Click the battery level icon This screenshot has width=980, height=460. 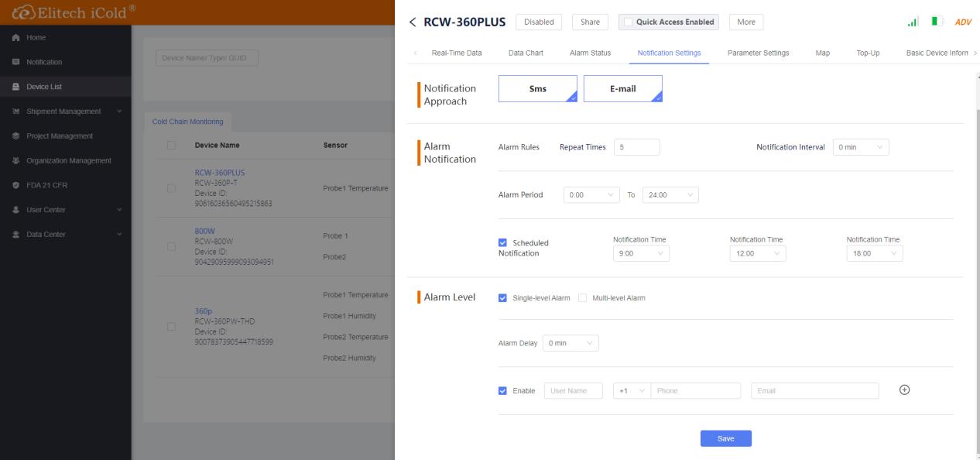tap(939, 22)
